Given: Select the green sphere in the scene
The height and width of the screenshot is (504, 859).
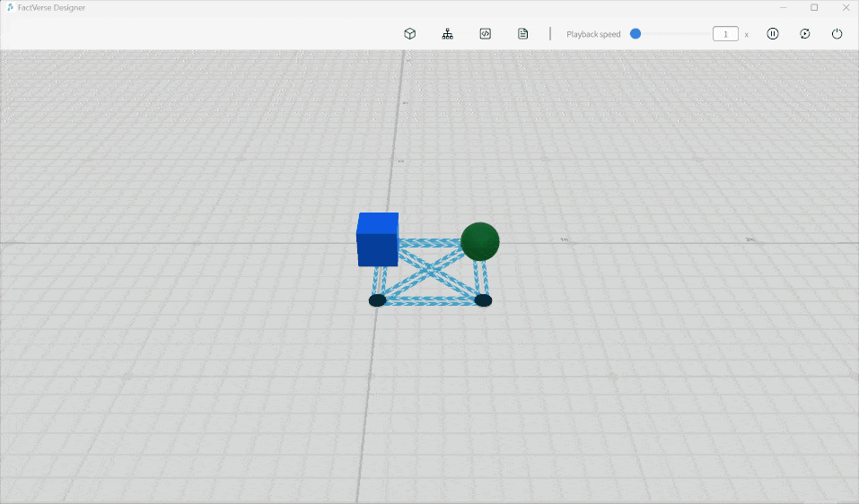Looking at the screenshot, I should (480, 241).
